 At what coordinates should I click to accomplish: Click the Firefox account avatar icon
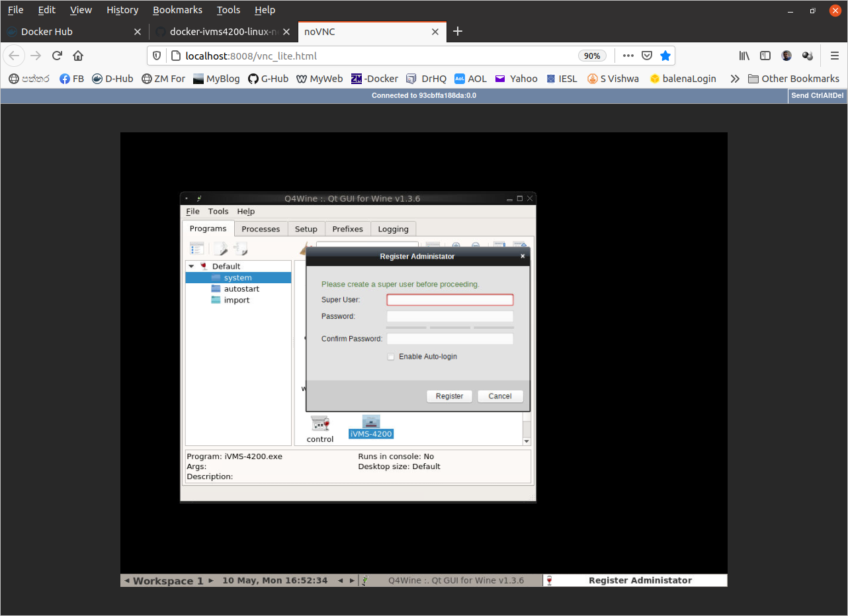786,56
